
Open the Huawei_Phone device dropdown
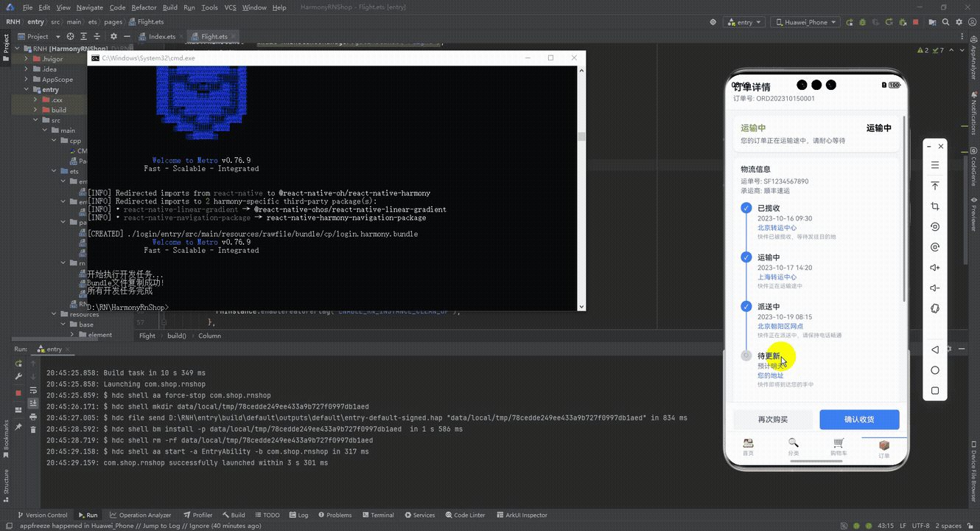(805, 22)
